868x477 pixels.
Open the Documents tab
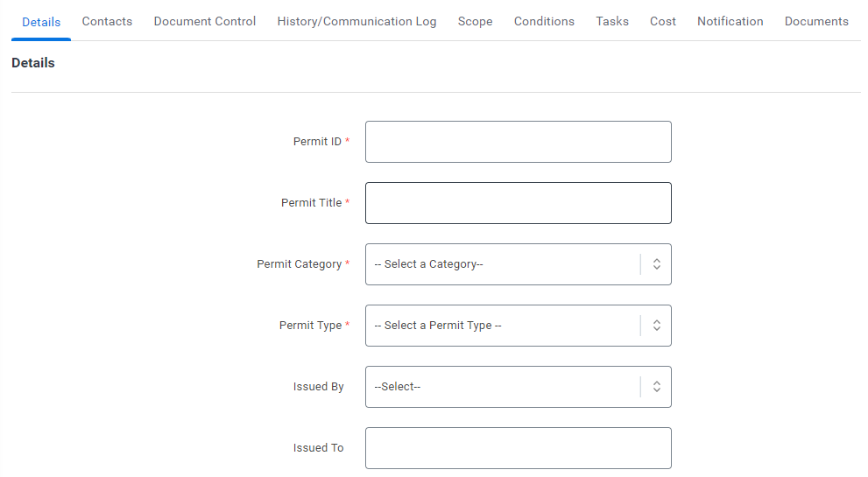[816, 22]
